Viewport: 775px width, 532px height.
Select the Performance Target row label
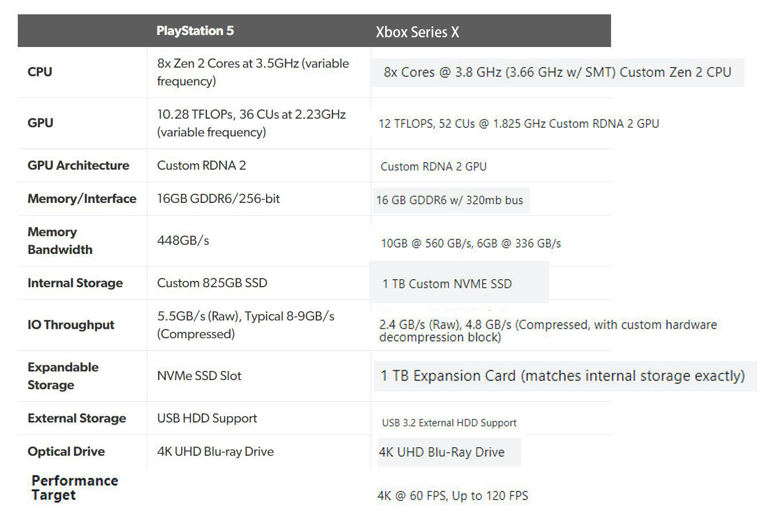coord(75,488)
